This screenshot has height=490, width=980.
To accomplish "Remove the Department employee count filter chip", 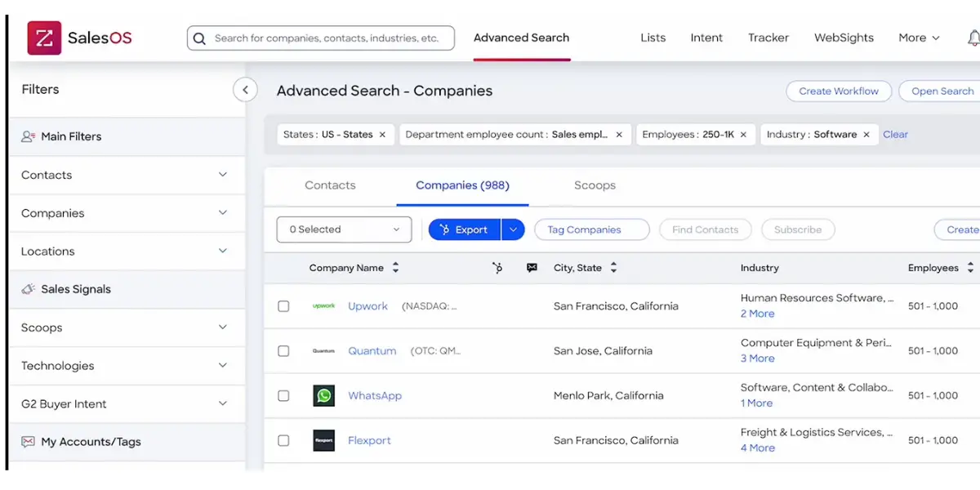I will pyautogui.click(x=619, y=135).
